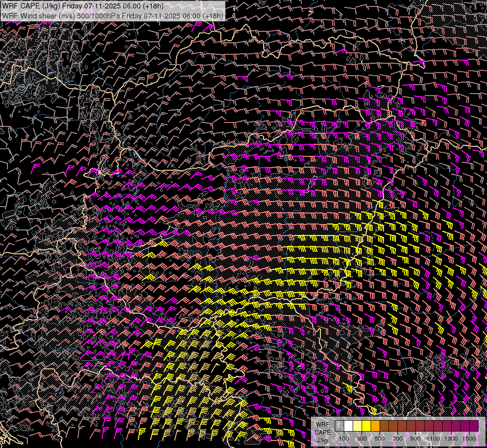Click the 1300 value under the color bar
Screen dimensions: 487x448
451,439
